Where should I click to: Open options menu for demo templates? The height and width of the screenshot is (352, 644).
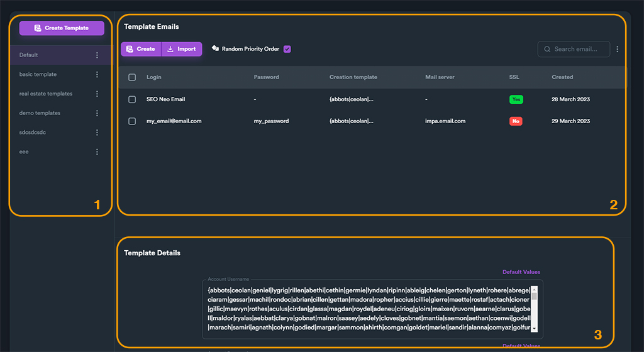click(97, 113)
